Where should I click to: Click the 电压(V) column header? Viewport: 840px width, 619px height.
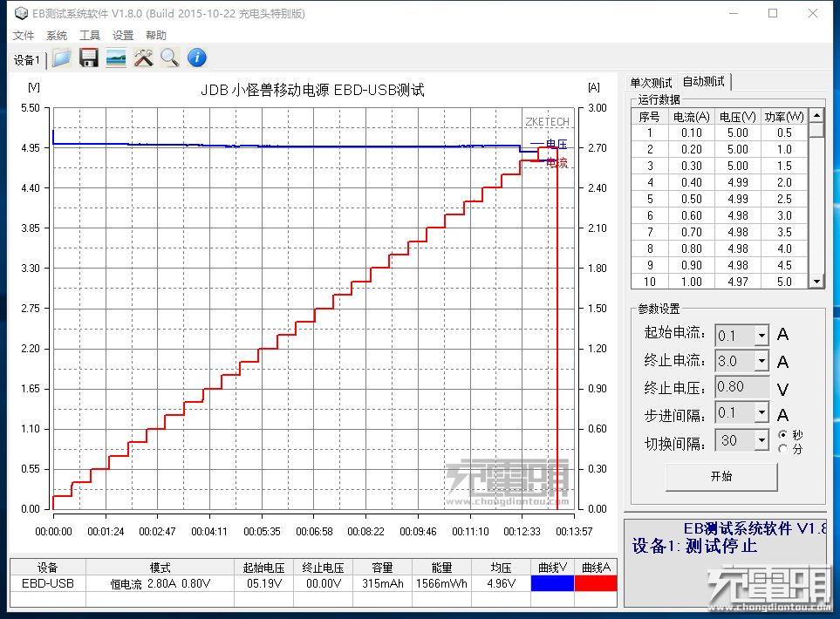pos(738,117)
